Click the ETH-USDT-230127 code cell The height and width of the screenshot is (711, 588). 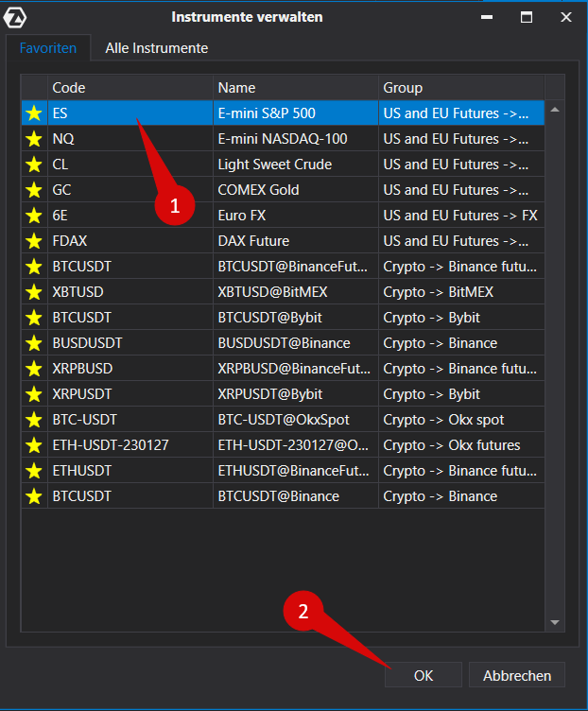[x=130, y=445]
